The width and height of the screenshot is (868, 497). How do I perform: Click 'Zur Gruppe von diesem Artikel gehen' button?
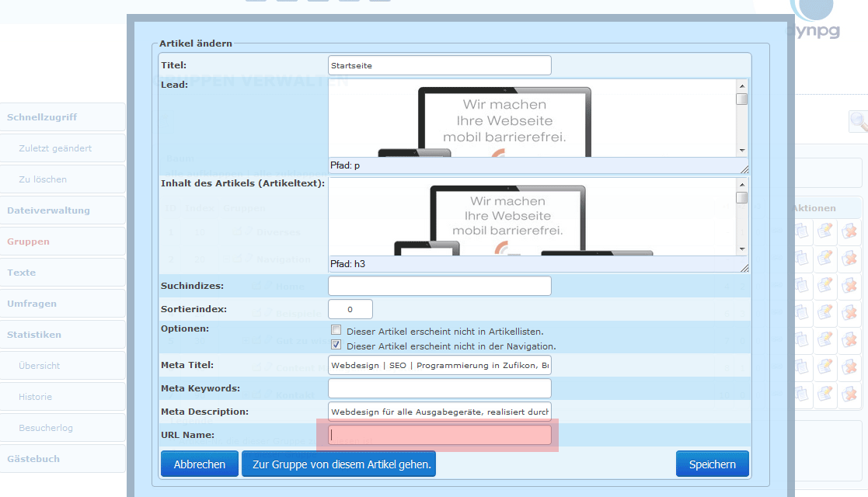point(338,464)
